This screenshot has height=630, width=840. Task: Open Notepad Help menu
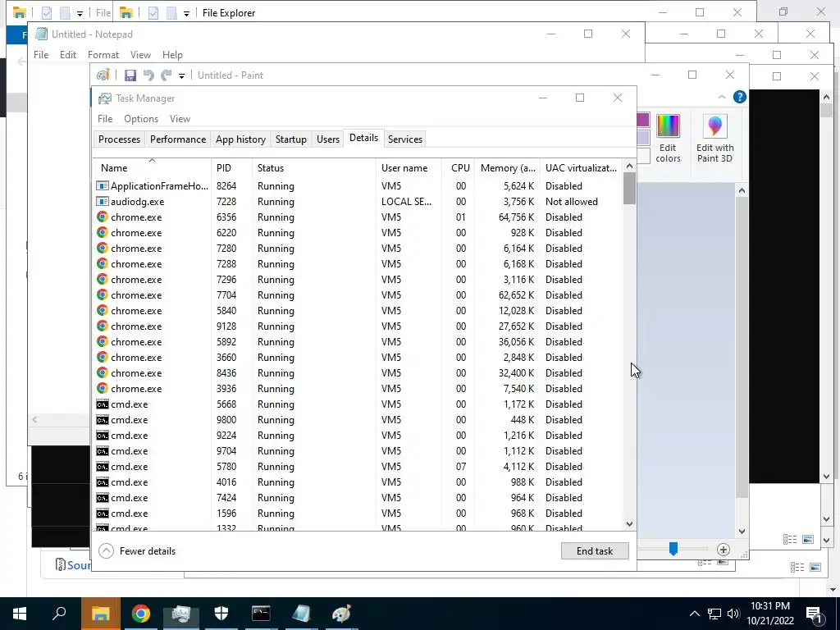point(172,55)
